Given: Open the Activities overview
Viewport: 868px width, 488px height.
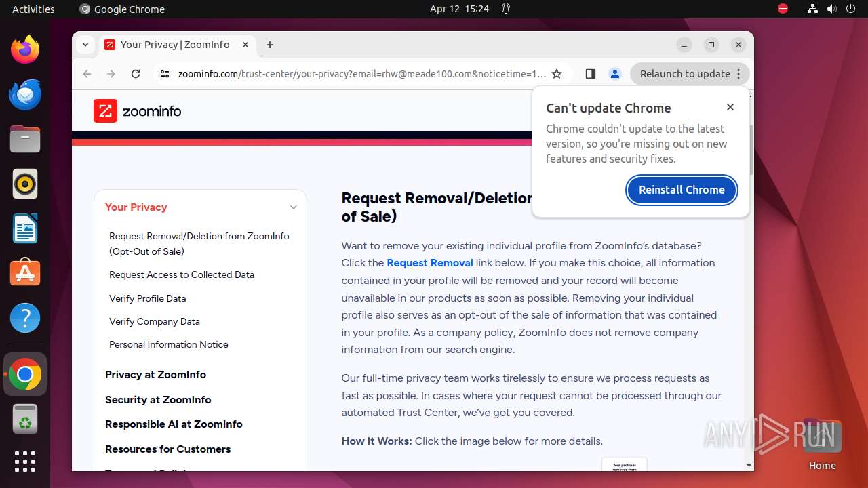Looking at the screenshot, I should point(33,9).
